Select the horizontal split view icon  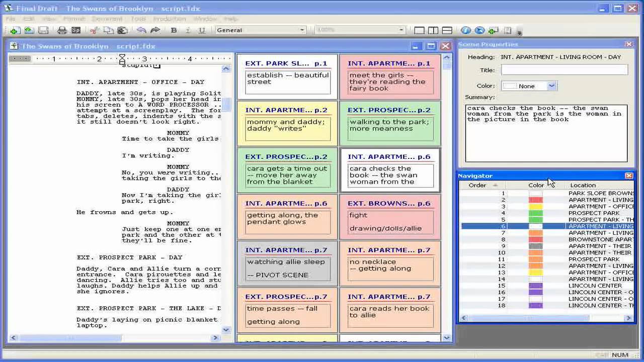[447, 30]
